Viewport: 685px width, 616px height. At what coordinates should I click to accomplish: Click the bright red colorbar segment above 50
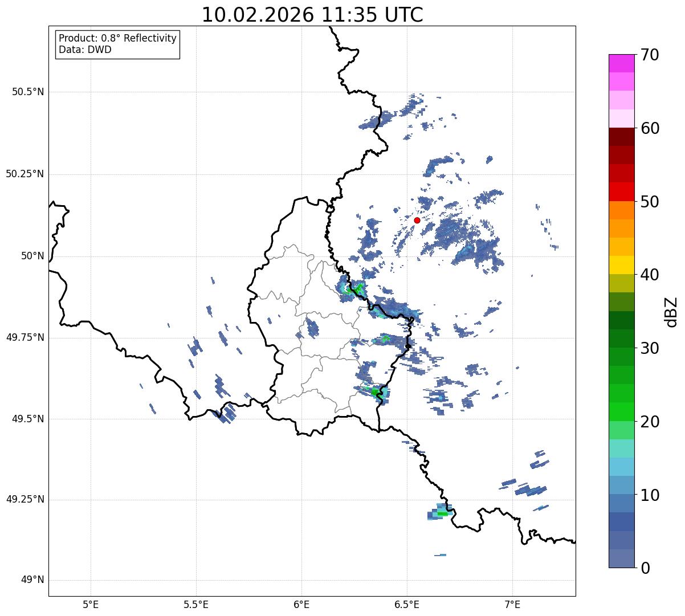[622, 192]
